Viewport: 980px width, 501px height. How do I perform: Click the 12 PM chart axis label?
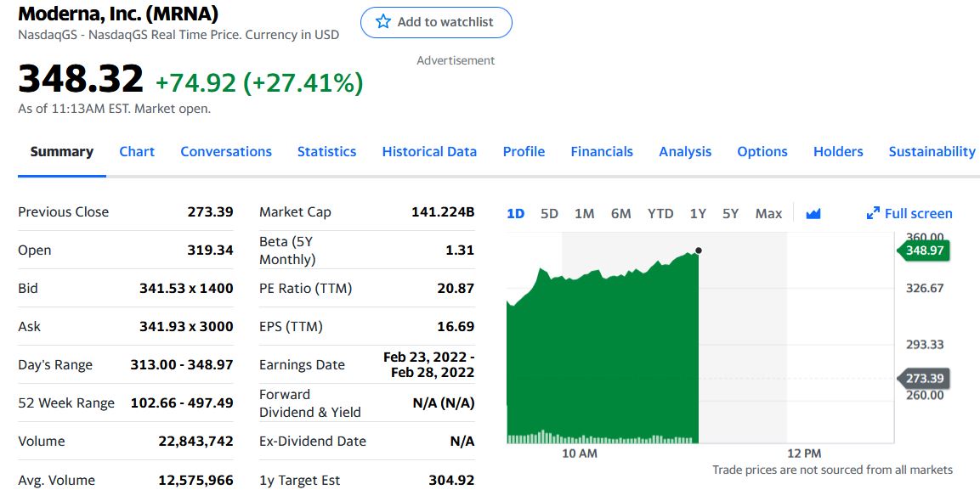(x=804, y=453)
